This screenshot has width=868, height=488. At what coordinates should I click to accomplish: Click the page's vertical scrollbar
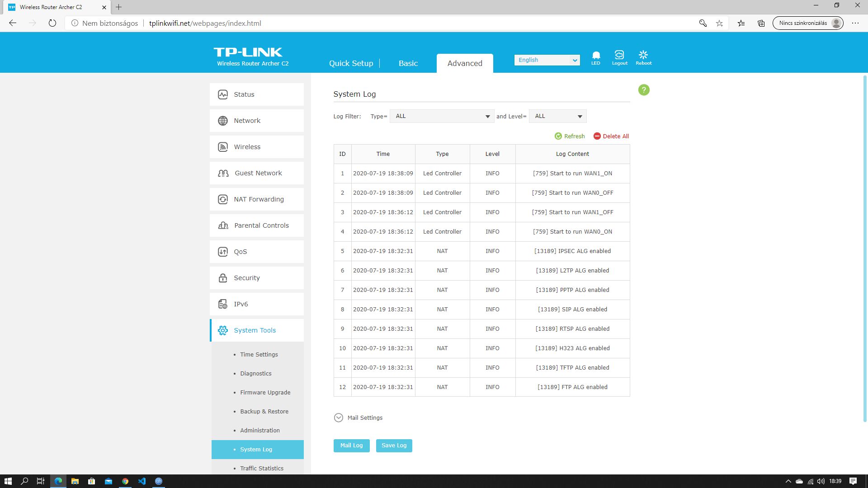pyautogui.click(x=865, y=249)
